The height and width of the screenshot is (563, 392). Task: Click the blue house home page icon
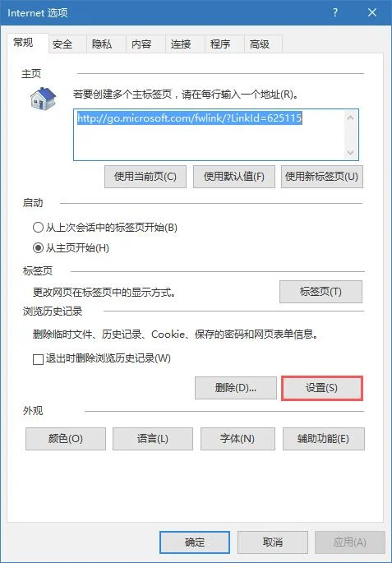[43, 98]
